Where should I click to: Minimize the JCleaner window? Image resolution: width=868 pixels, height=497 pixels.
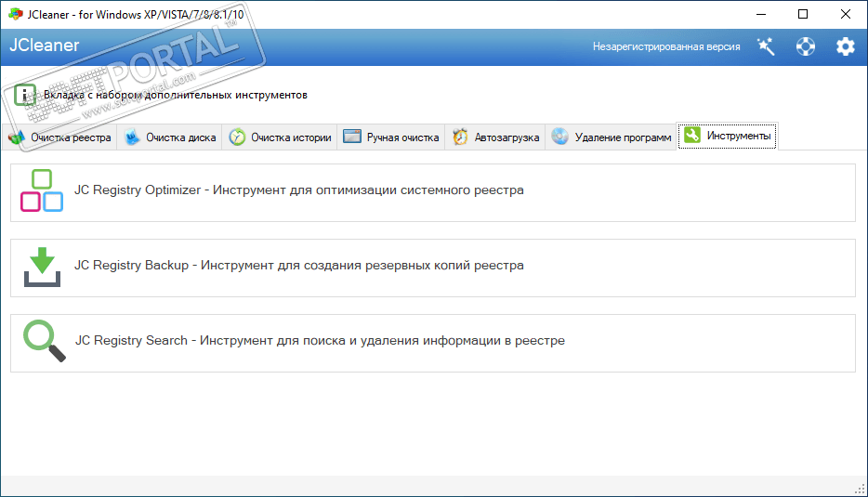pos(761,14)
